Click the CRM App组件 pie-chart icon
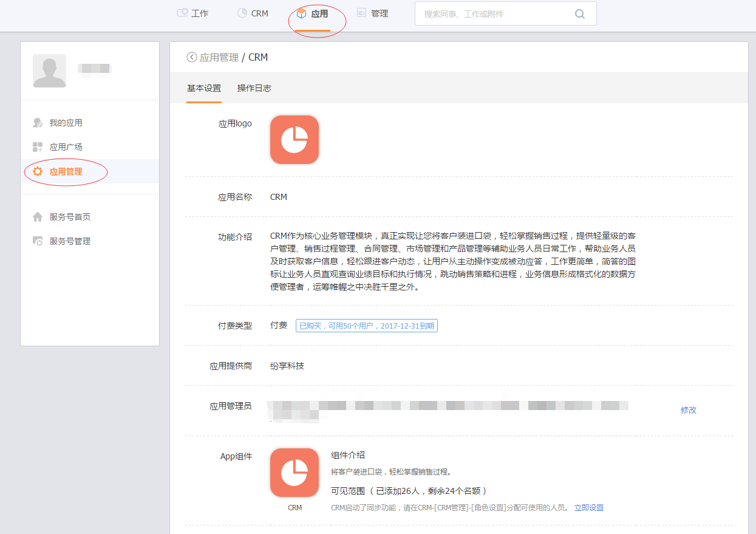 (x=294, y=473)
